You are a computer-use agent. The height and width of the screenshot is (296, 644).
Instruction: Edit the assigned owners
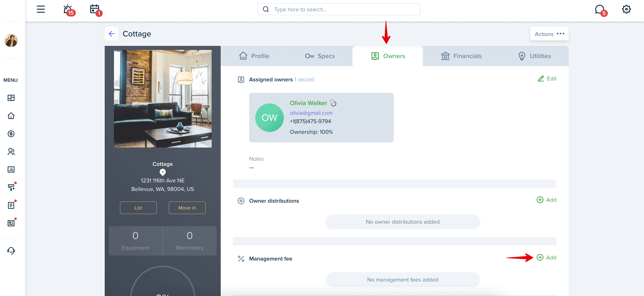coord(547,79)
